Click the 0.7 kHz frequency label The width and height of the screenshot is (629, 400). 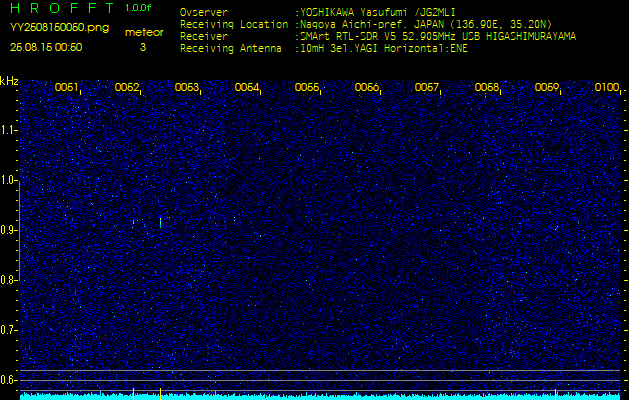(8, 330)
